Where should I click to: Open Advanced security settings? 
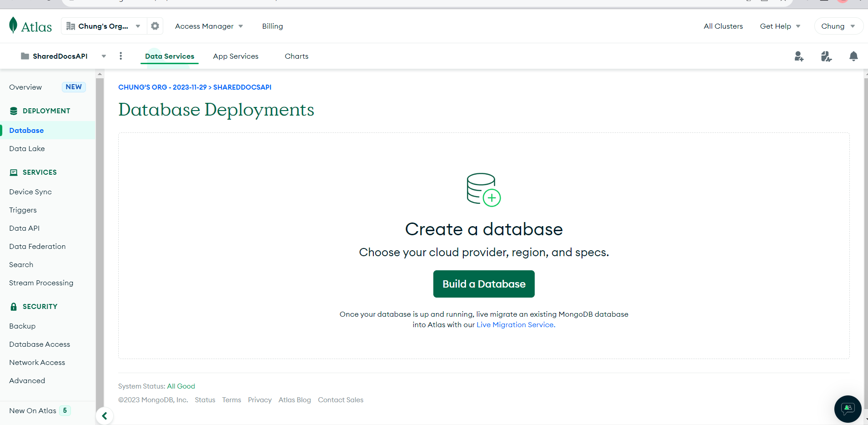coord(27,381)
